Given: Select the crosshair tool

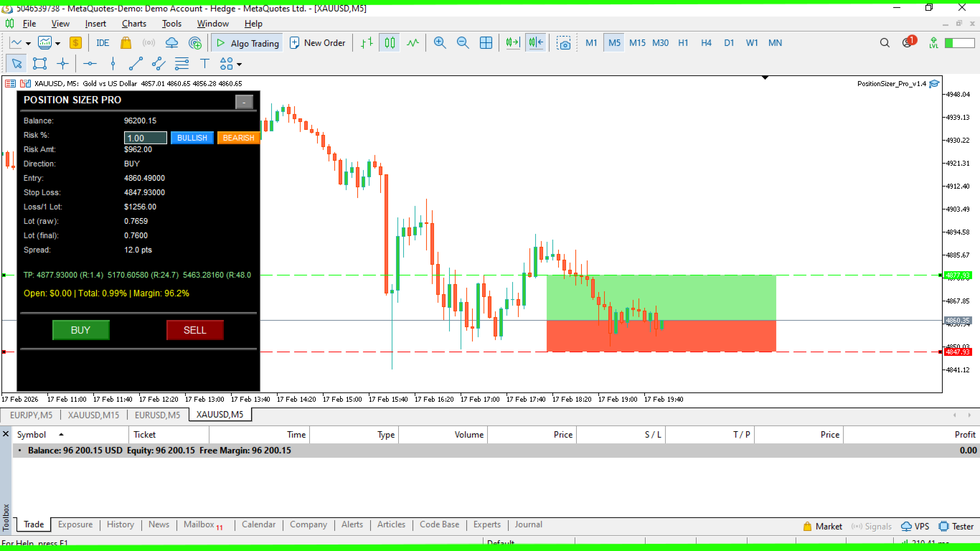Looking at the screenshot, I should (x=62, y=63).
